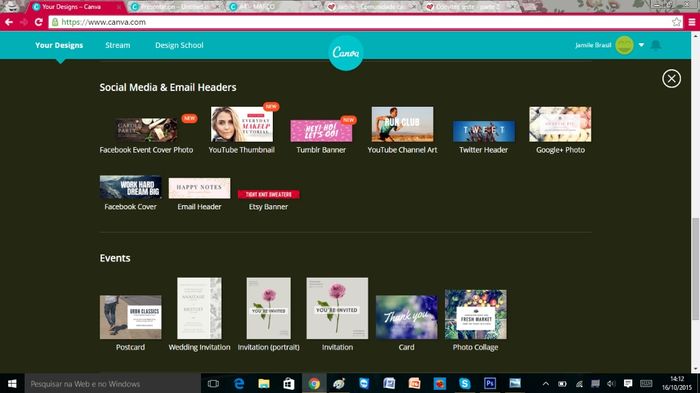The image size is (700, 393).
Task: Open the network connection tray icon
Action: click(x=579, y=384)
